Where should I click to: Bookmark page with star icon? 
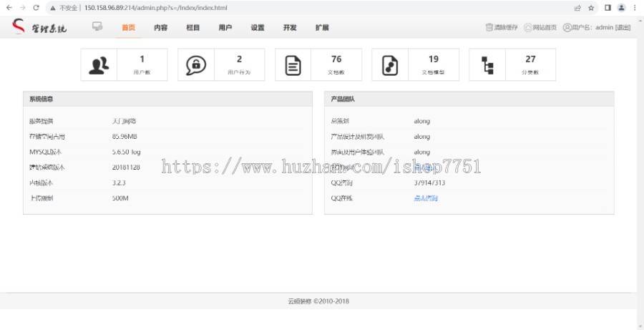591,8
